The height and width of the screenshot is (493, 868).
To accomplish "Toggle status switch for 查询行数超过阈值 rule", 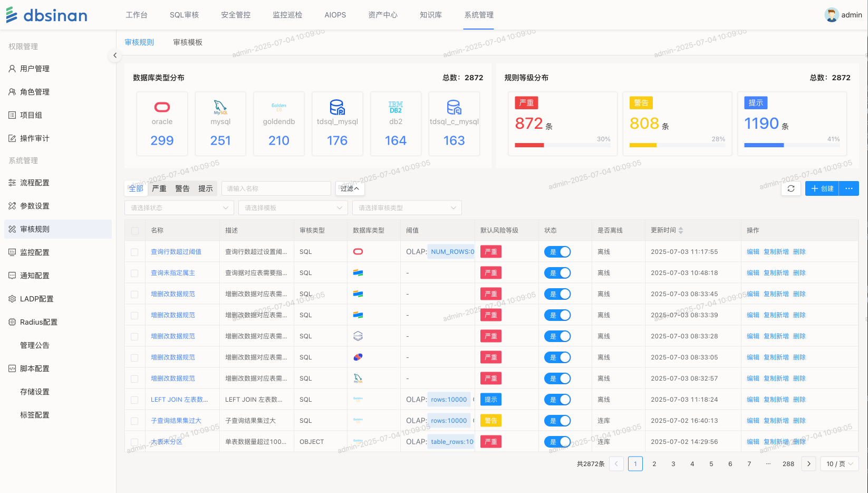I will click(557, 252).
